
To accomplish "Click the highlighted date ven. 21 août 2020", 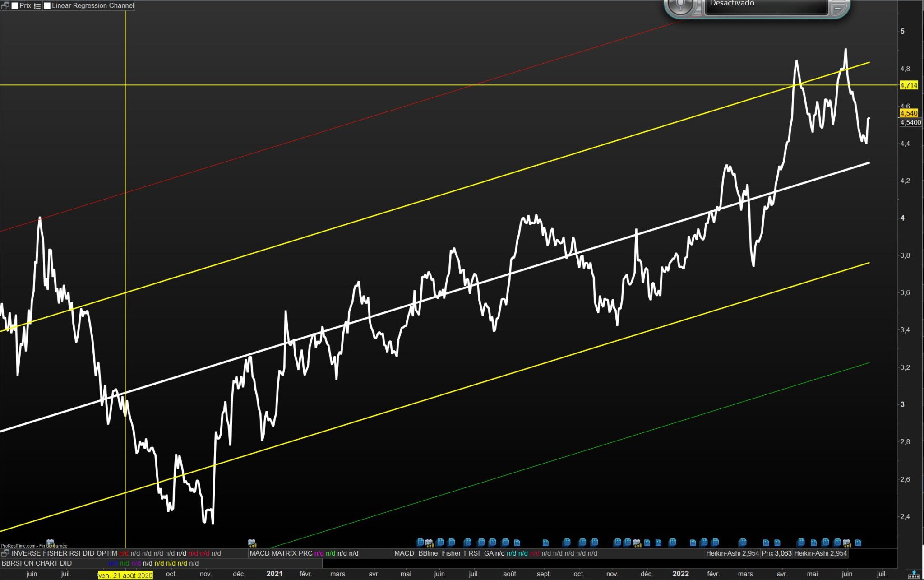I will 125,575.
